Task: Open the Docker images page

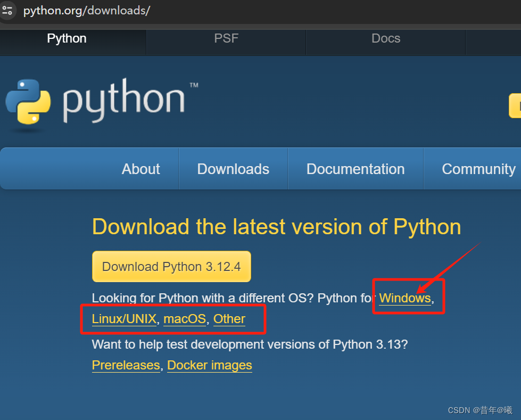Action: [x=209, y=365]
